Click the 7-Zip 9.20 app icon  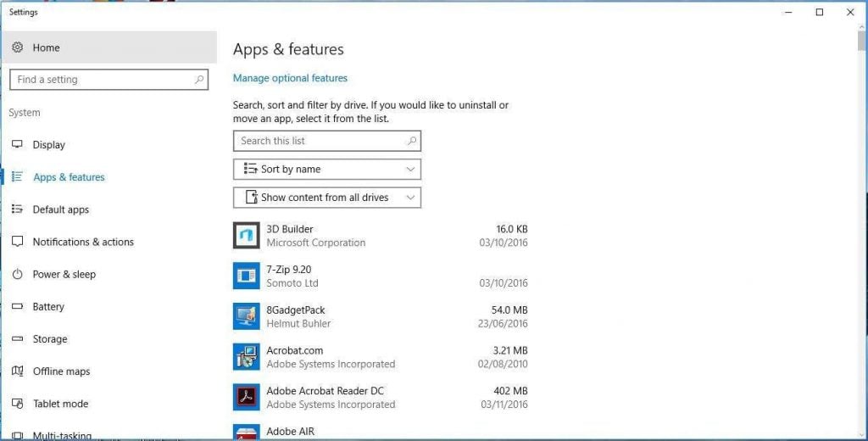point(247,276)
